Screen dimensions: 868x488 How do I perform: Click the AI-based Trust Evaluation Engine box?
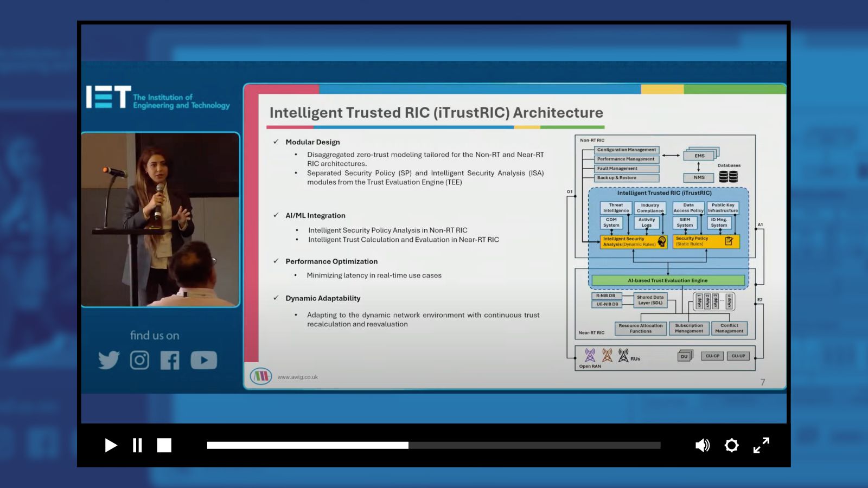(668, 280)
